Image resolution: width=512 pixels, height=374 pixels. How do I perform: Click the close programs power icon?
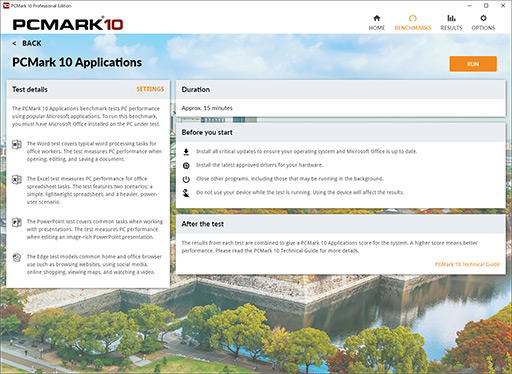point(186,179)
